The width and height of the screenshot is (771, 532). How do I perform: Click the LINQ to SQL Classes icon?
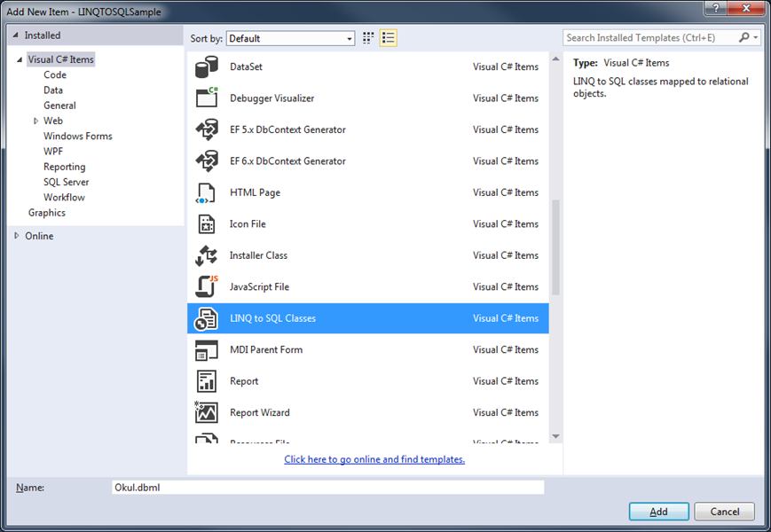[206, 318]
